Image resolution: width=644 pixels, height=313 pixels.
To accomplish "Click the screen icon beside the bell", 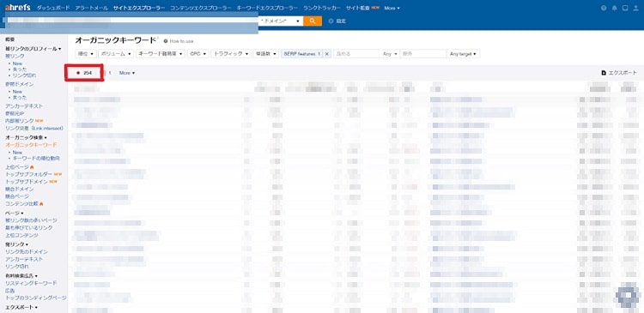I will [625, 8].
